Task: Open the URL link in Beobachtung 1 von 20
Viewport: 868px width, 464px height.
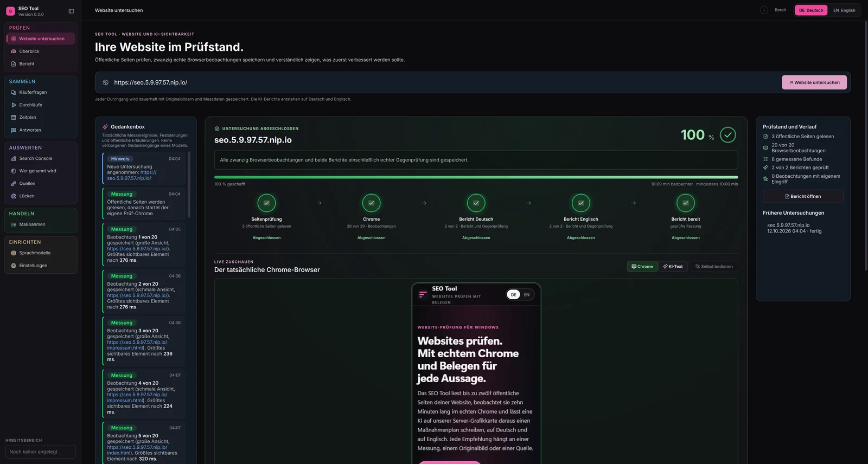Action: (138, 249)
